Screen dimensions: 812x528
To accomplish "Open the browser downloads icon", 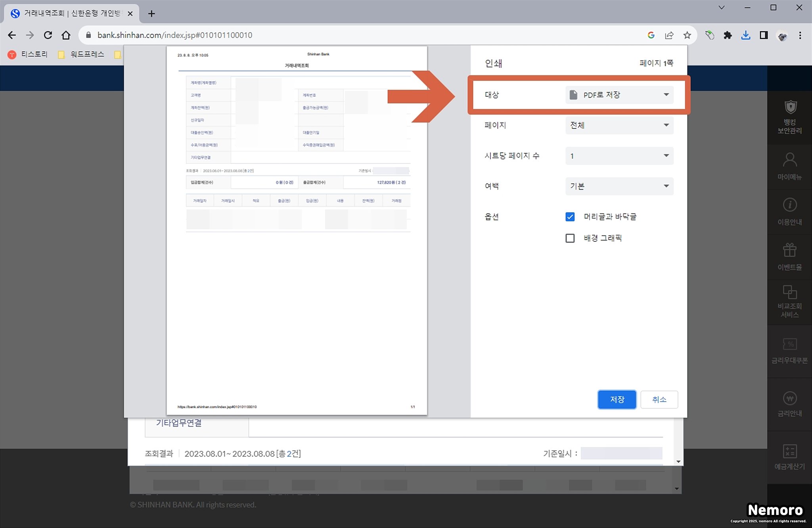I will point(745,35).
